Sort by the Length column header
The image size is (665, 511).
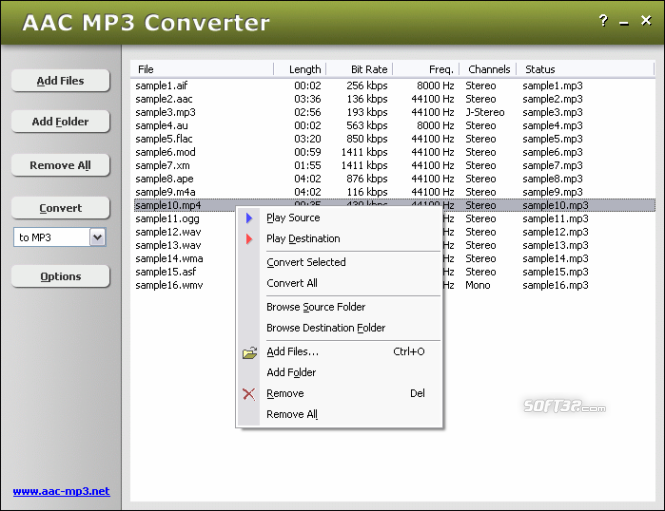click(x=299, y=69)
